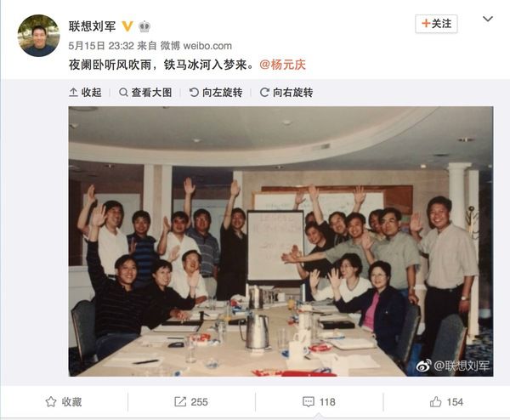
Task: Open the 联想刘军 profile avatar
Action: 38,36
